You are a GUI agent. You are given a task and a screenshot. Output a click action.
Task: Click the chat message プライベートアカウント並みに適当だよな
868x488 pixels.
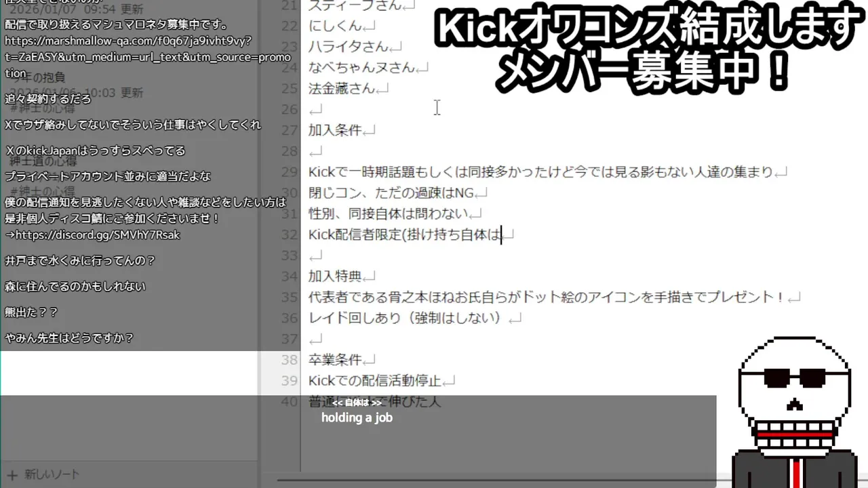click(108, 176)
